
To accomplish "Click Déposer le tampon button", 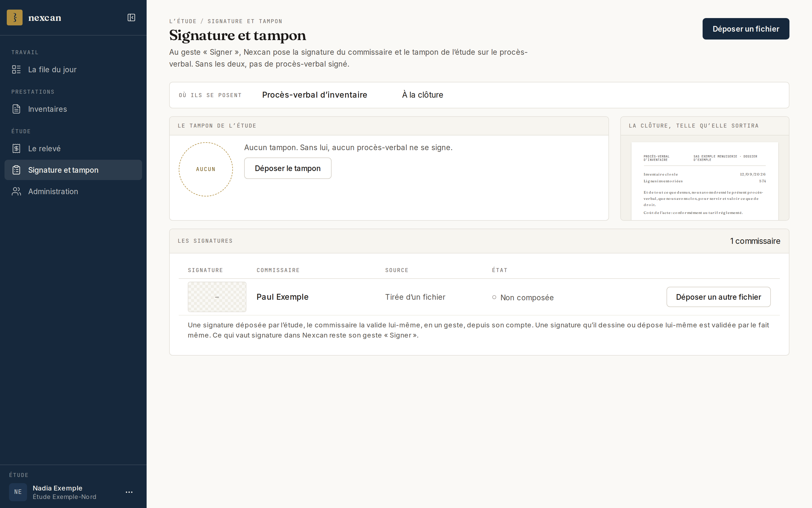I will point(288,168).
